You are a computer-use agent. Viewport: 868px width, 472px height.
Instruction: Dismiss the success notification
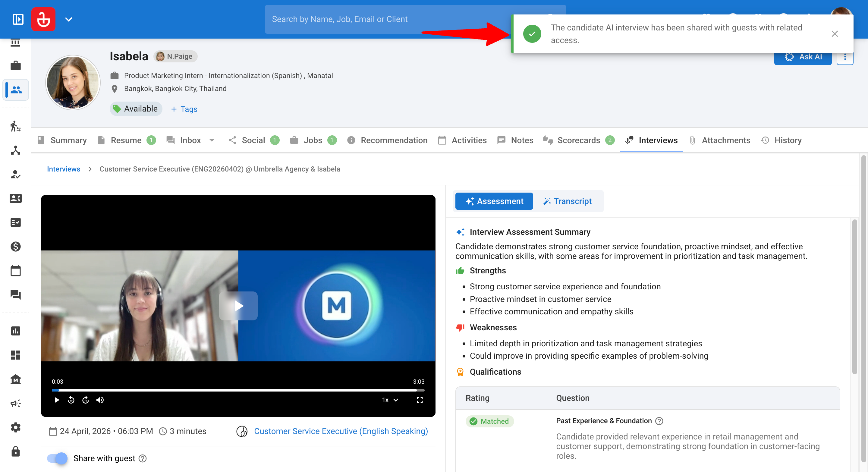(834, 34)
